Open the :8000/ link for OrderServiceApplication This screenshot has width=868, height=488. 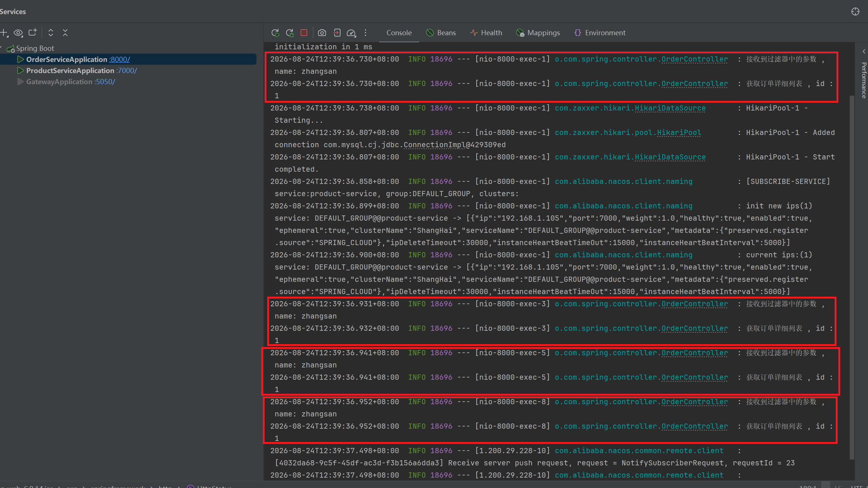pos(119,59)
